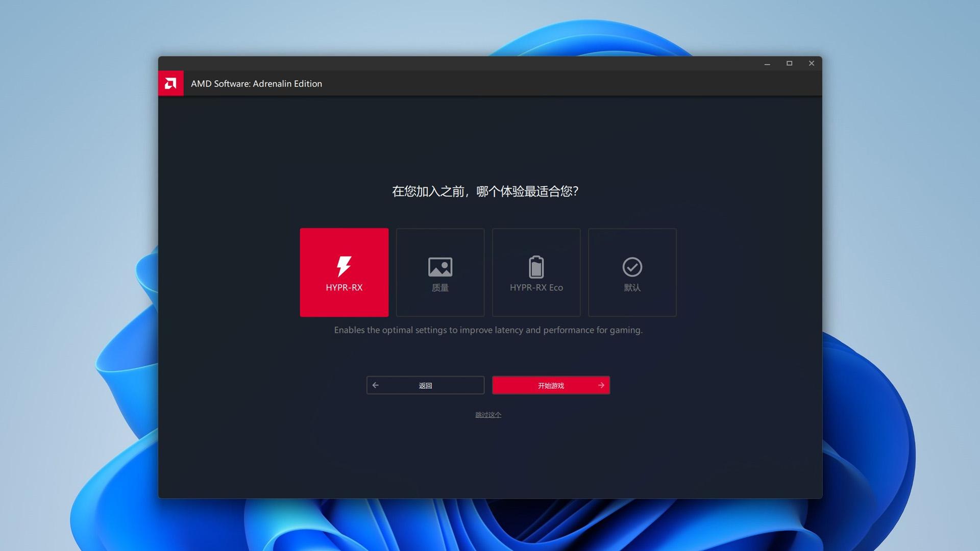Open the 跳过这个 skip link
Screen dimensions: 980x551
point(488,415)
